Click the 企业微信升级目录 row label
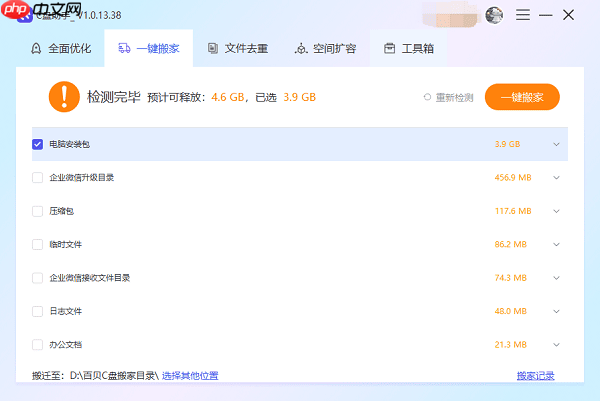The image size is (600, 401). [82, 178]
